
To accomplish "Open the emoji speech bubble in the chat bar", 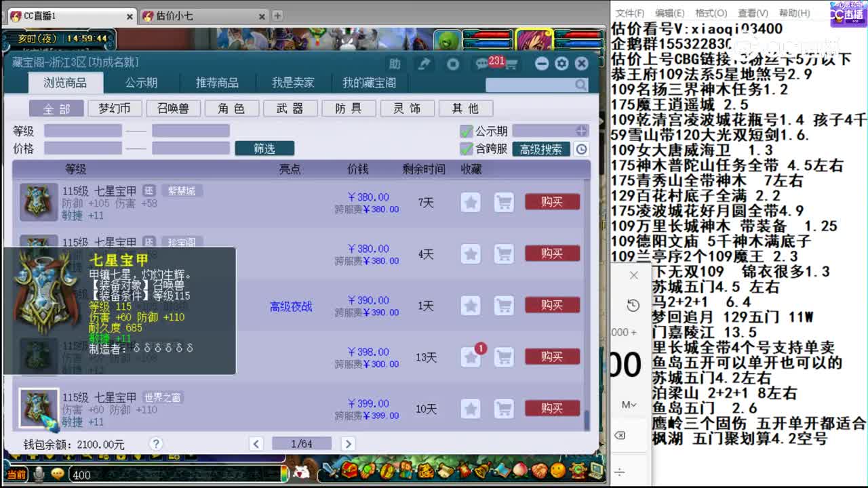I will (x=58, y=474).
